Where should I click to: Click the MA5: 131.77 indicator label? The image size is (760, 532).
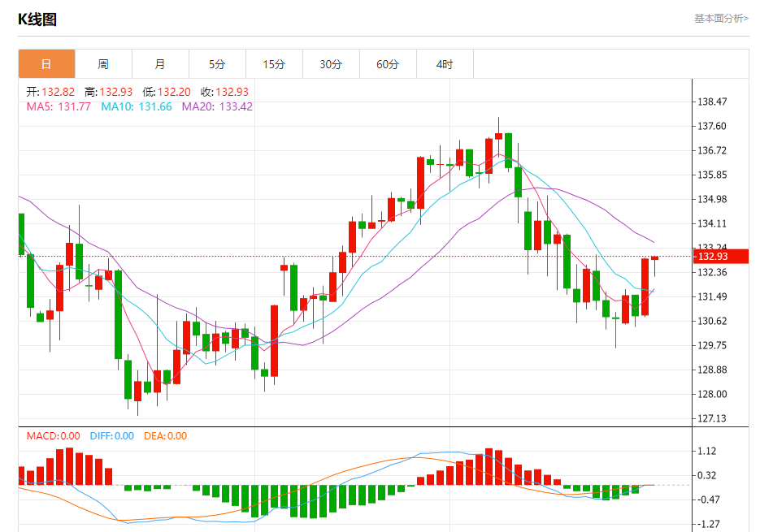(x=59, y=106)
